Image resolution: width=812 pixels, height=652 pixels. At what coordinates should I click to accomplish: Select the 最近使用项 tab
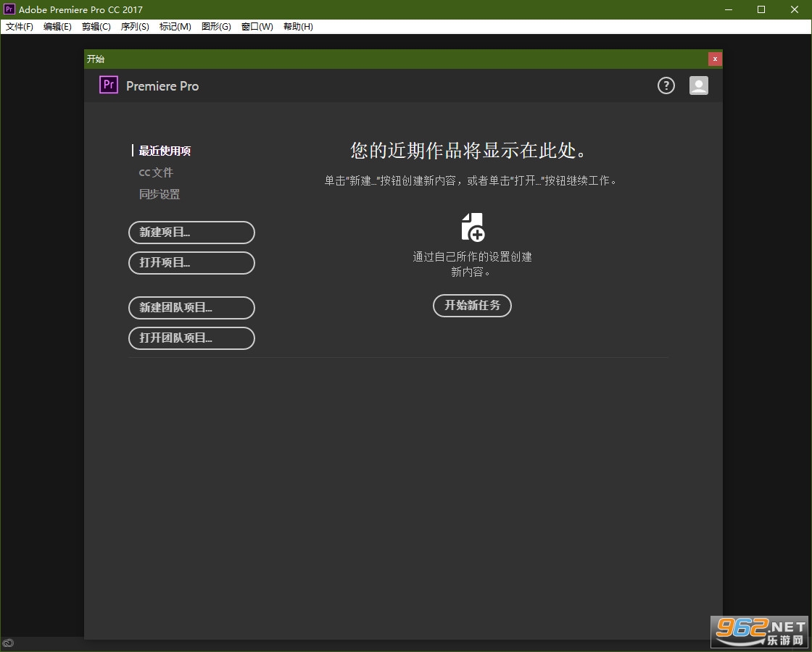click(x=165, y=151)
